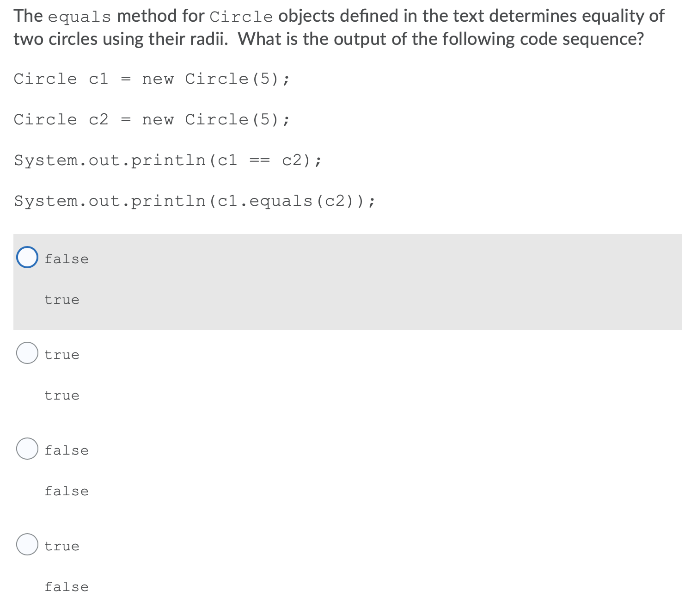697x616 pixels.
Task: Pick the last answer option radio button
Action: pyautogui.click(x=27, y=544)
